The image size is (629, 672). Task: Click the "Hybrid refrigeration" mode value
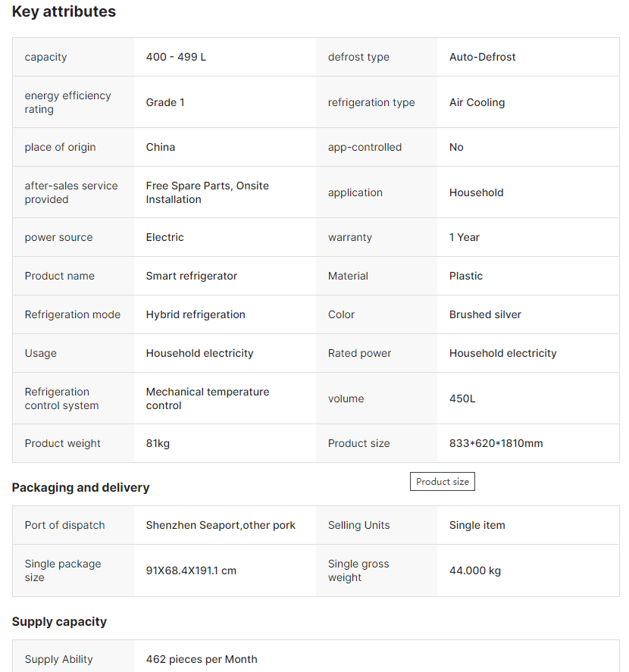pos(196,314)
